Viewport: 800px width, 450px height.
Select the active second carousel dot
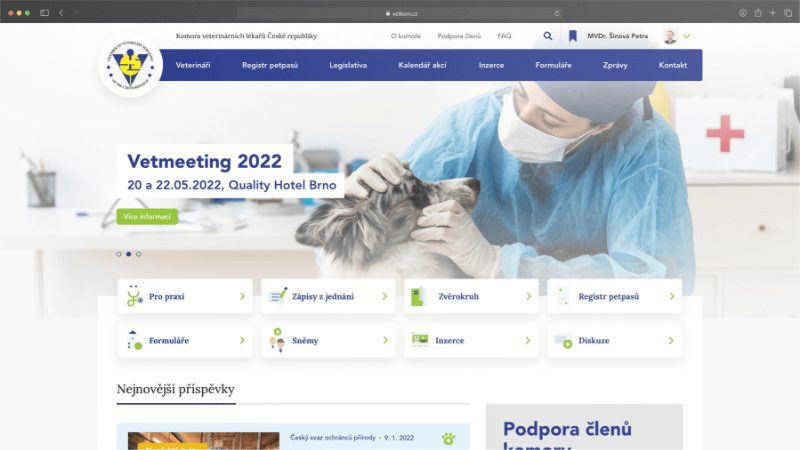129,254
